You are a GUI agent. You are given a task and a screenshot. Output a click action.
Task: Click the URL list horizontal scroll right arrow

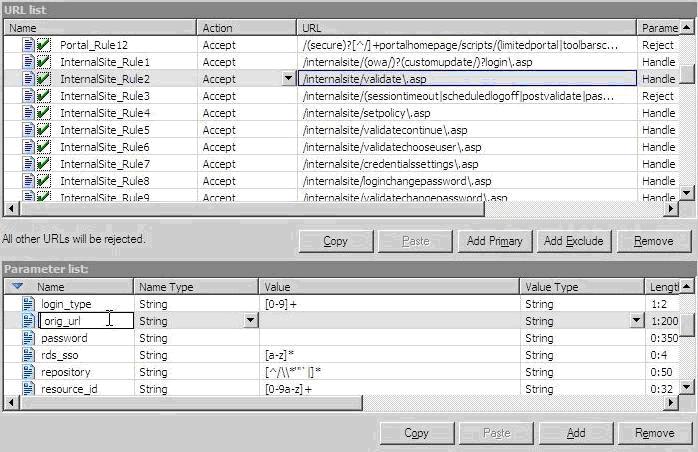(671, 208)
